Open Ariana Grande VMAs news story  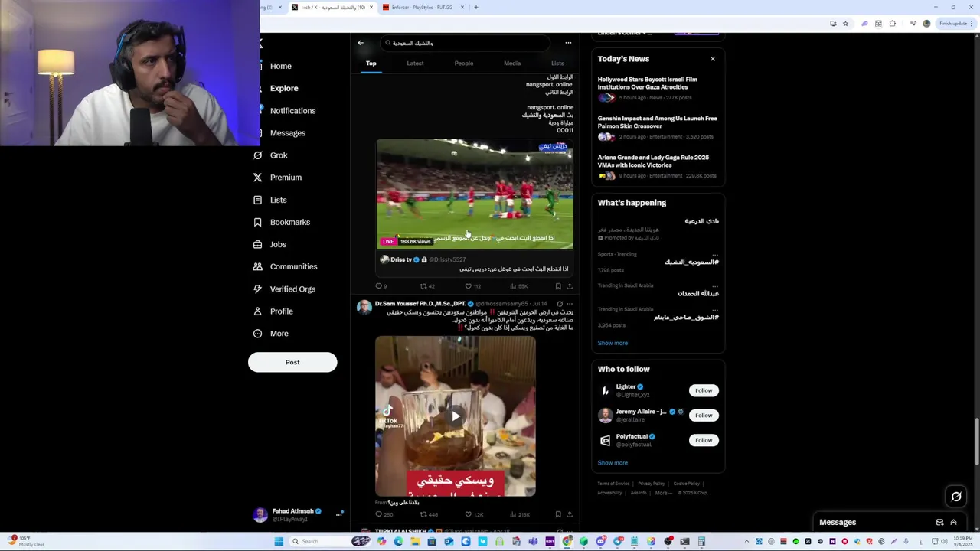tap(658, 167)
